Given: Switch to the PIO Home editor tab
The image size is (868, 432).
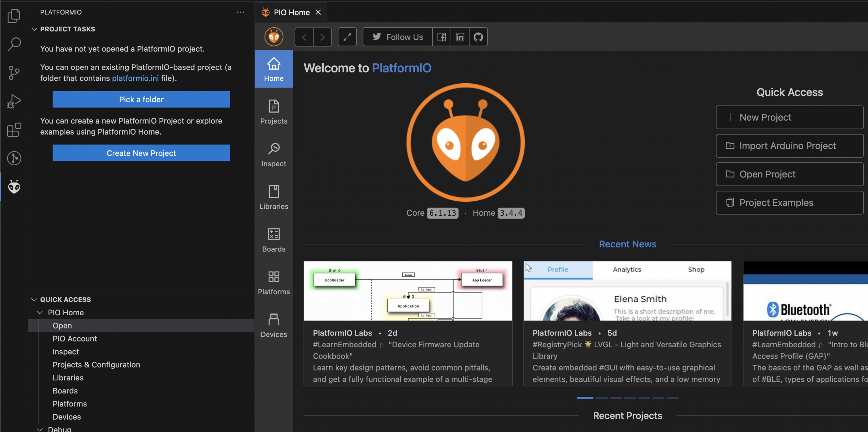Looking at the screenshot, I should coord(291,12).
